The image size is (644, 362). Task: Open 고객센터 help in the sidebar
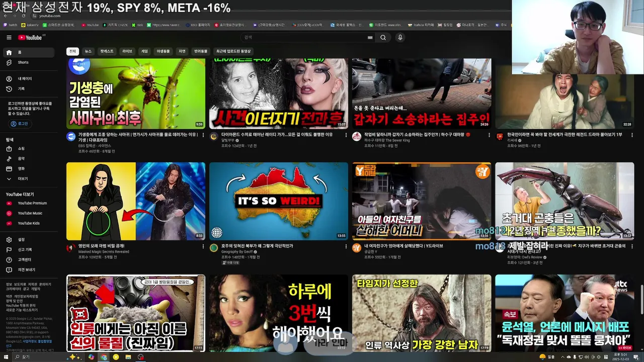coord(29,260)
